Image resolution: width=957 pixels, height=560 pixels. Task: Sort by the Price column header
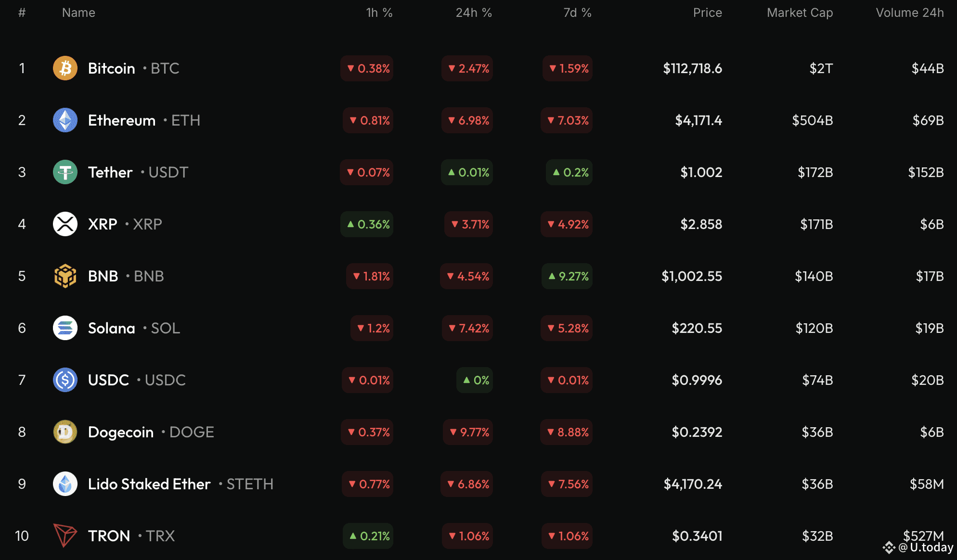707,13
